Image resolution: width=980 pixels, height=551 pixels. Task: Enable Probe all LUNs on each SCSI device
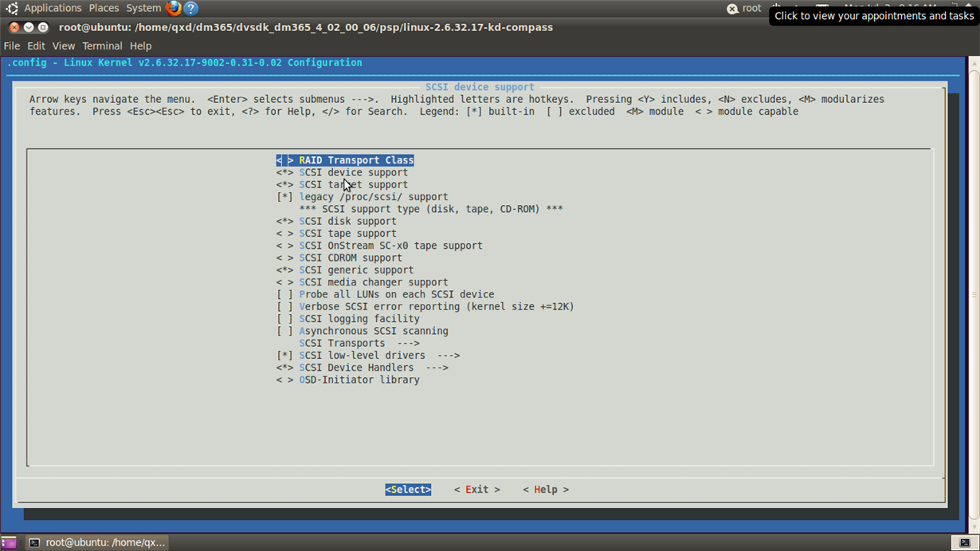pyautogui.click(x=386, y=294)
